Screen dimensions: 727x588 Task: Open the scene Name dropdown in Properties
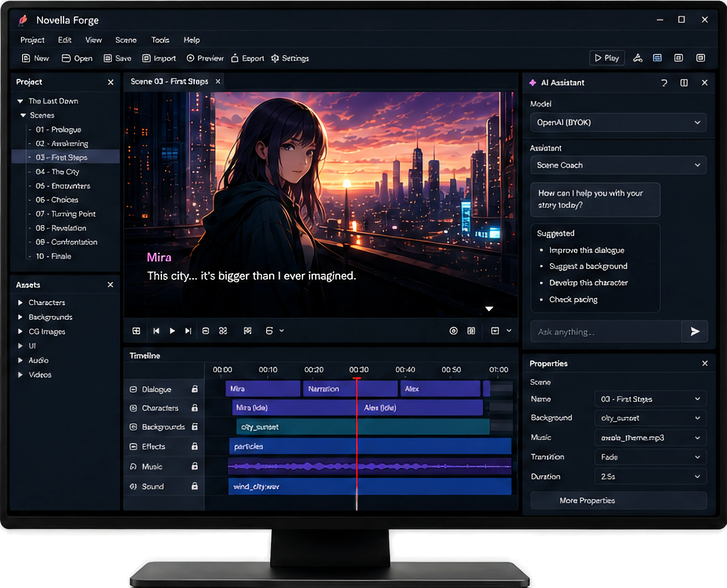click(650, 399)
